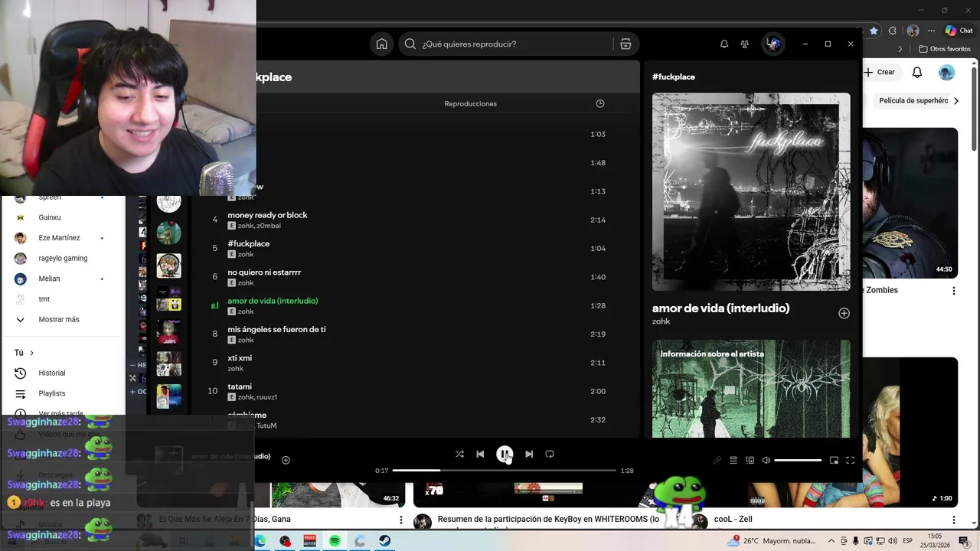
Task: Open options menu for Zombies video
Action: 954,291
